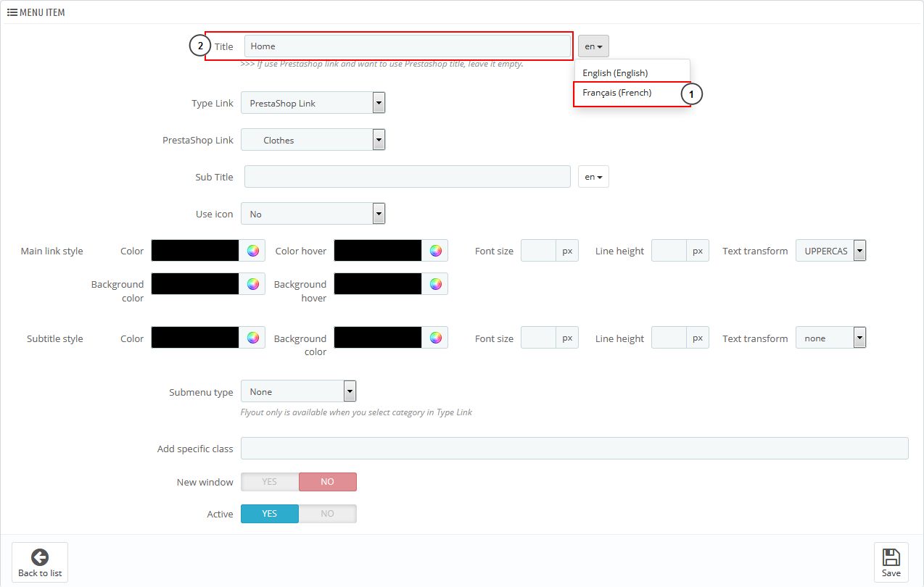Open Subtitle Background color picker icon
Screen dimensions: 924x587
point(435,338)
